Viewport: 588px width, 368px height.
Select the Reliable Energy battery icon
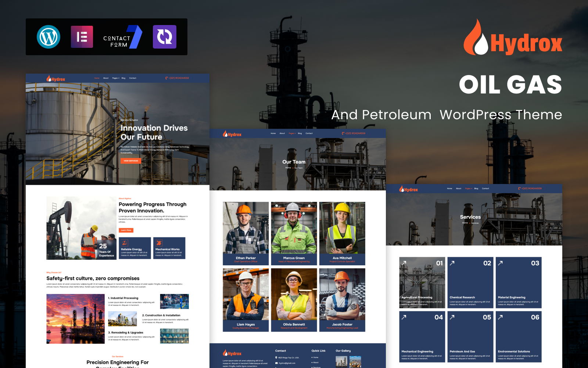click(x=125, y=243)
